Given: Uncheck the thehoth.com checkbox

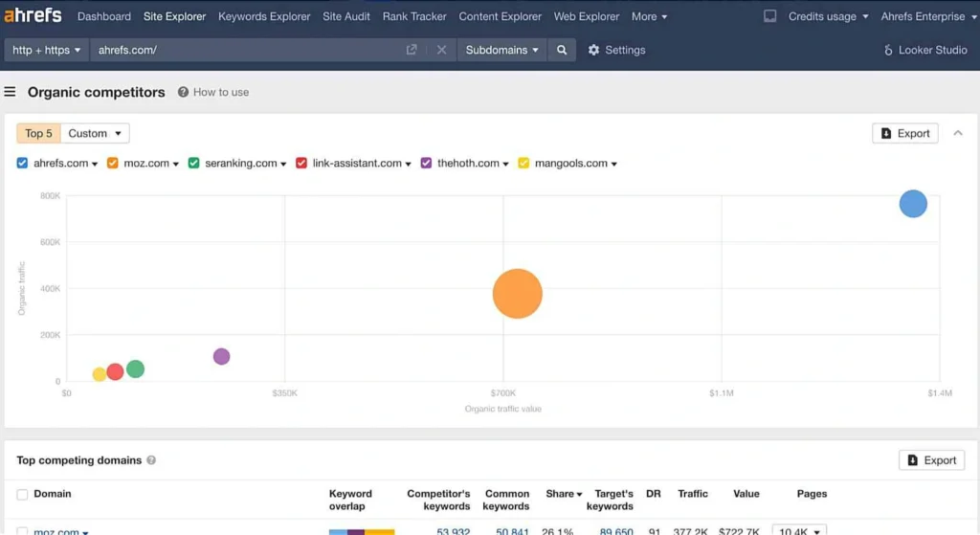Looking at the screenshot, I should [426, 163].
